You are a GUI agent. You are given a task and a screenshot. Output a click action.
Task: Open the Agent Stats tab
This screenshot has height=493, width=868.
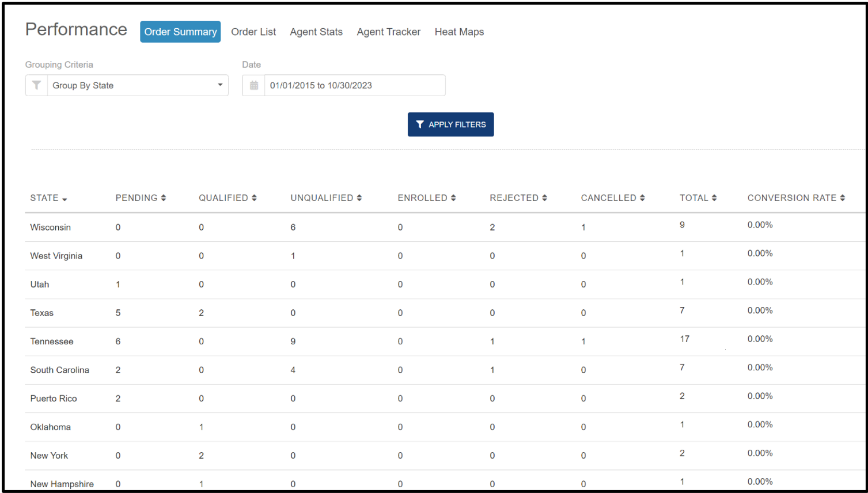pos(316,32)
